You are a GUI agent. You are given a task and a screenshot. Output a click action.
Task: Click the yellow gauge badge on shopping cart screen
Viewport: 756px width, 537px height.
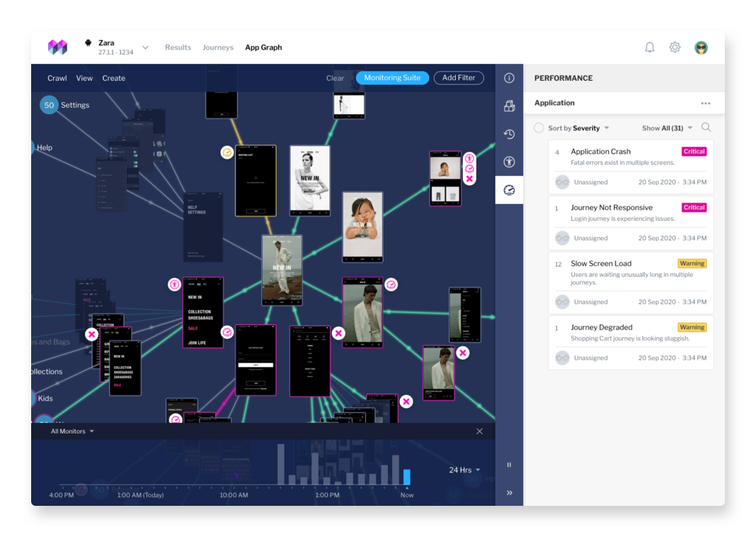tap(227, 152)
